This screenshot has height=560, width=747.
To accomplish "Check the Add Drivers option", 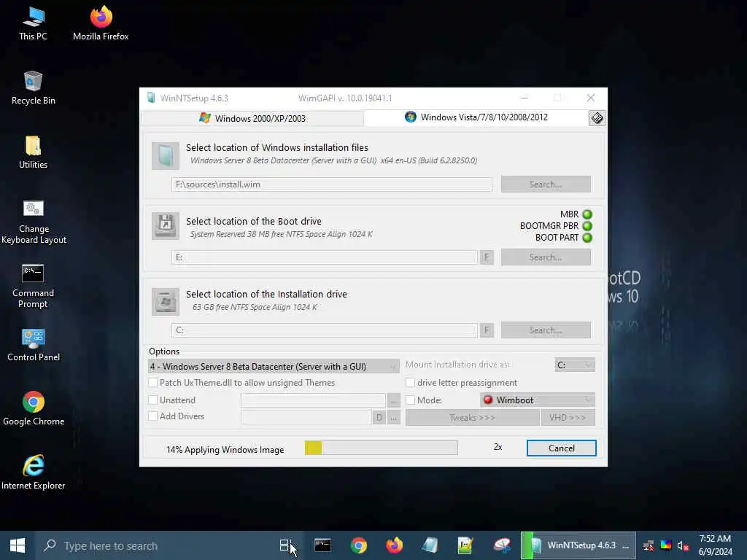I will click(153, 416).
